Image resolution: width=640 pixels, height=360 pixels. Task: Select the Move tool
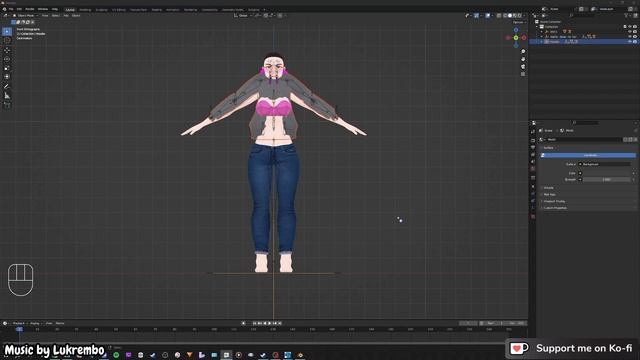pyautogui.click(x=7, y=50)
